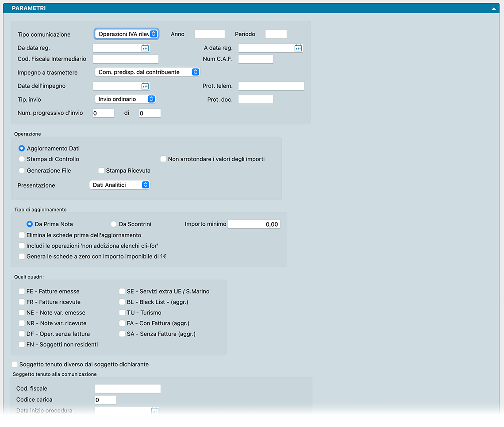The width and height of the screenshot is (504, 427).
Task: Open the Tipo comunicazione dropdown
Action: (127, 34)
